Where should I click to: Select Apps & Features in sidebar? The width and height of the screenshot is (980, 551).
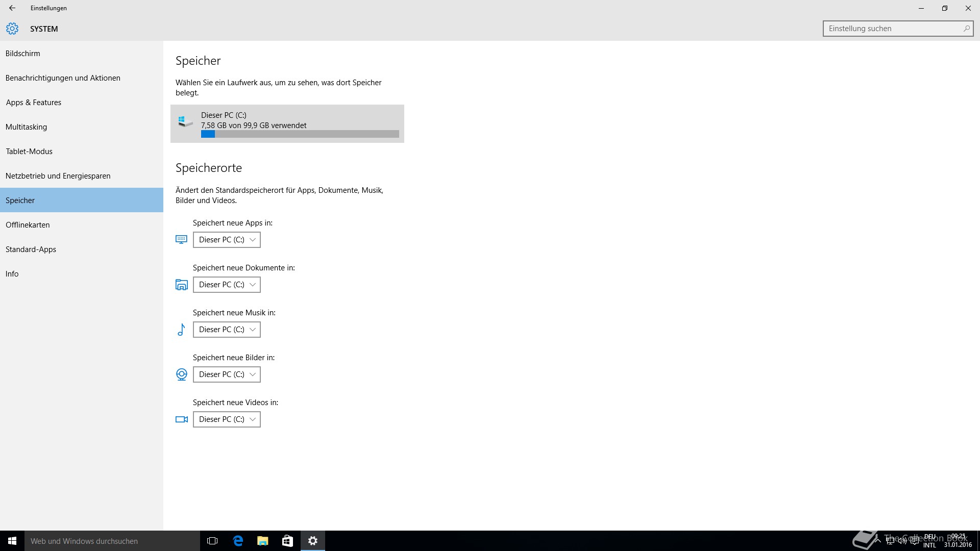(82, 102)
